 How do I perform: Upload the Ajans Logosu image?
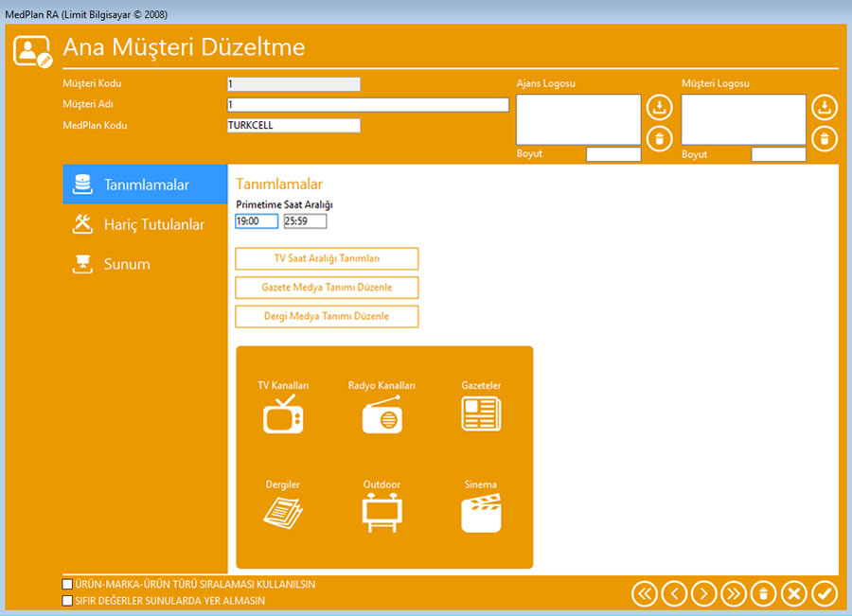point(660,107)
